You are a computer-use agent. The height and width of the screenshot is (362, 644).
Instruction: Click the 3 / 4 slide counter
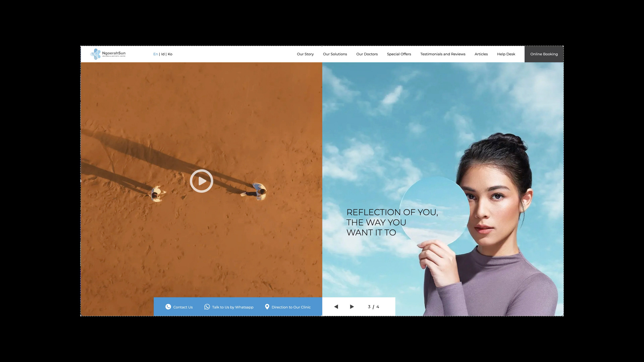click(373, 307)
